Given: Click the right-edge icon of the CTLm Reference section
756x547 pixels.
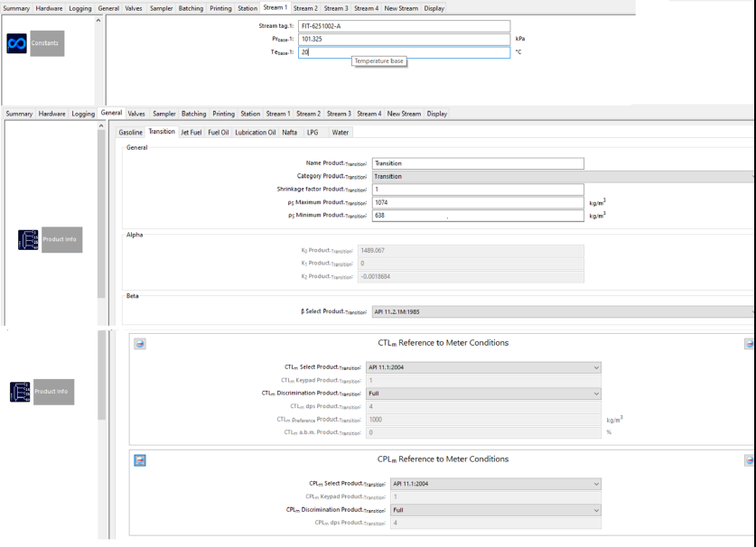Looking at the screenshot, I should [750, 344].
